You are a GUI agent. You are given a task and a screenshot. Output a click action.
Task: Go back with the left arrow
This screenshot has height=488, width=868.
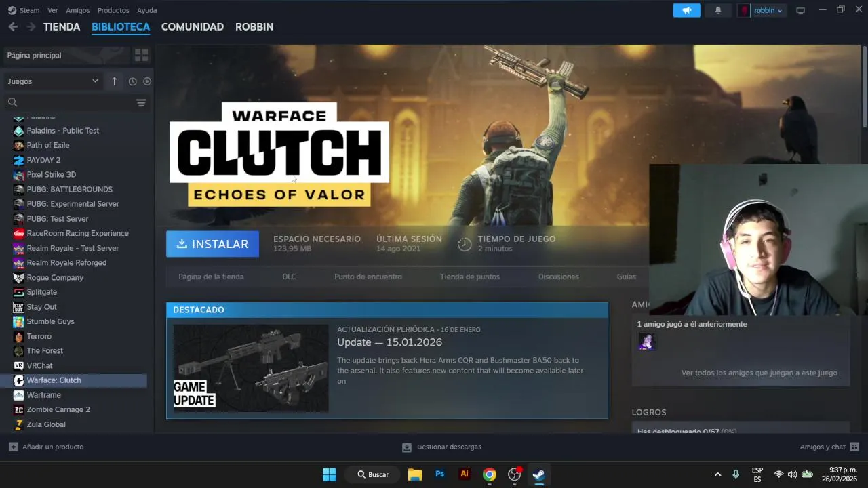pyautogui.click(x=13, y=26)
